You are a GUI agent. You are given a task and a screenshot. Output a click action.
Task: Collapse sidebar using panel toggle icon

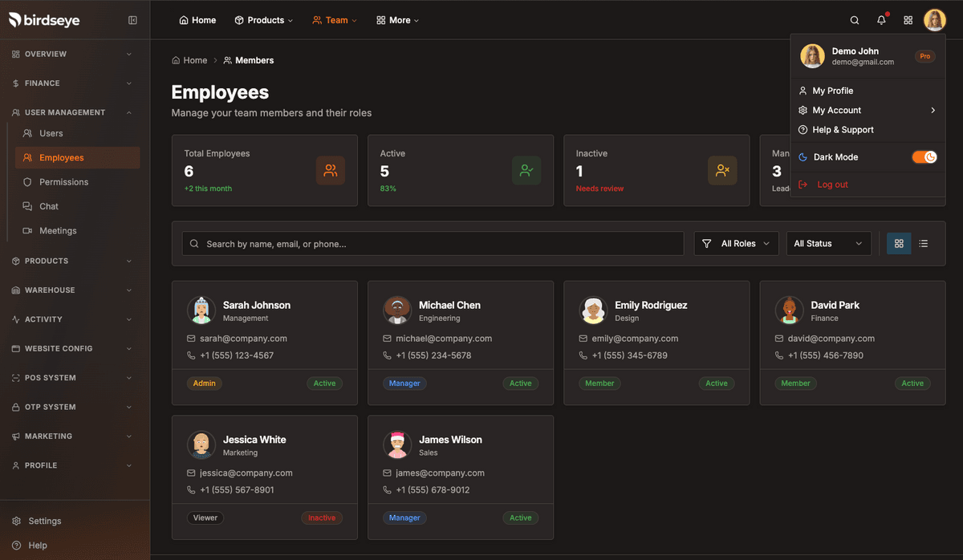pos(133,20)
